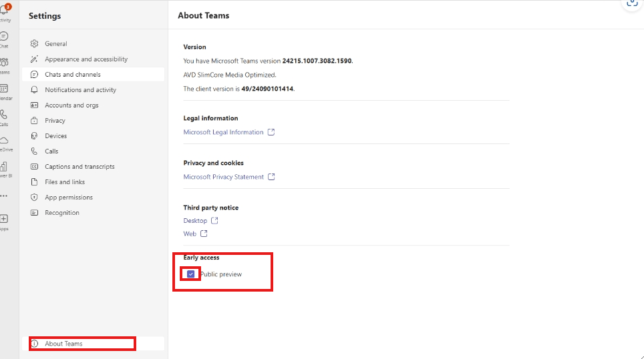Open the Calendar icon in left rail

[4, 88]
